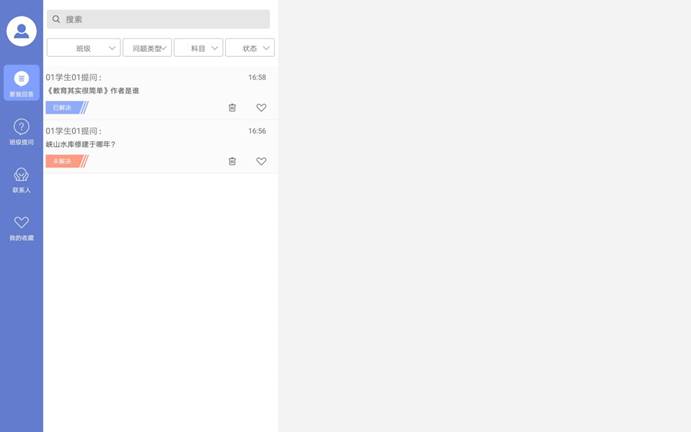The width and height of the screenshot is (691, 432).
Task: Open question 《教育其实很简单》作者是谁
Action: coord(93,91)
